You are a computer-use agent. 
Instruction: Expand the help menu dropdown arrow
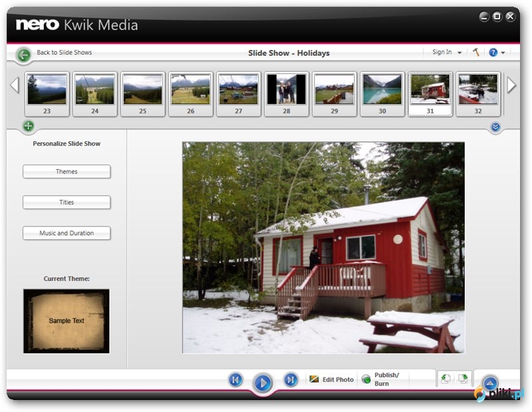[503, 53]
